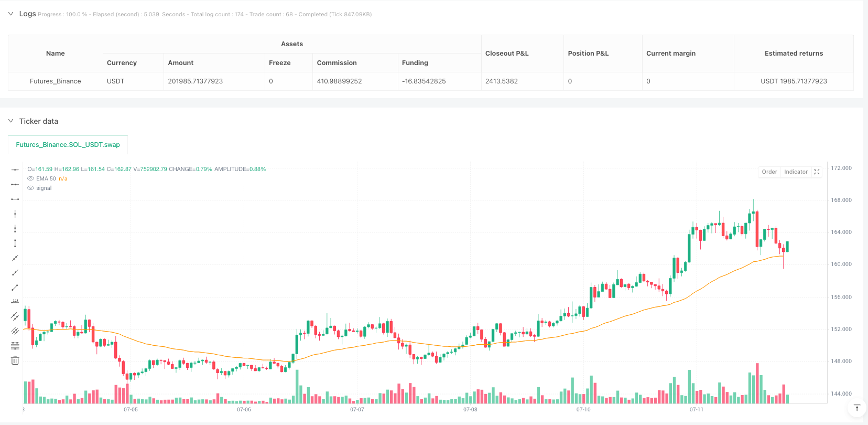Click the Estimated returns column header
The width and height of the screenshot is (868, 425).
pyautogui.click(x=794, y=54)
